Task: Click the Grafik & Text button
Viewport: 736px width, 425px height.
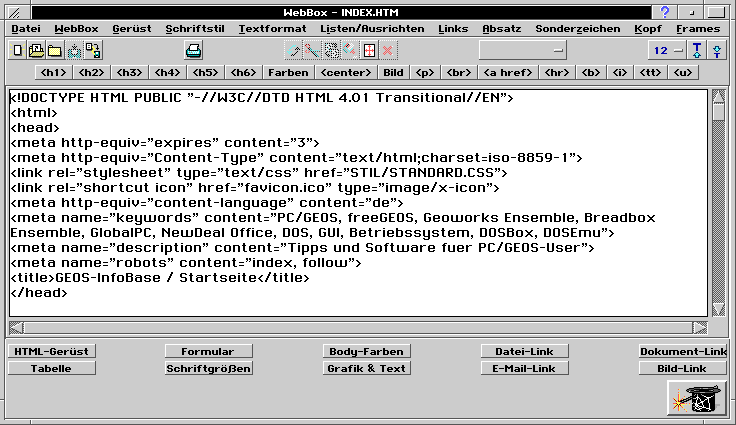Action: tap(366, 368)
